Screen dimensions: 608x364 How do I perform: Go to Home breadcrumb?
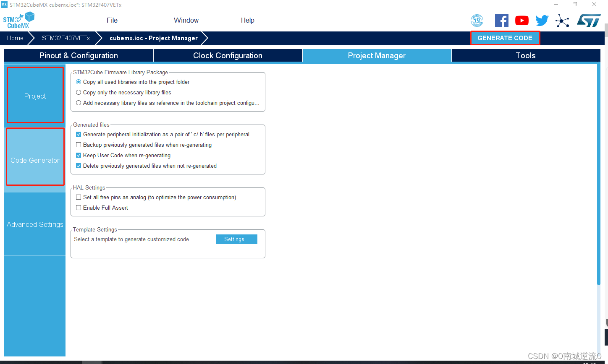pos(15,38)
